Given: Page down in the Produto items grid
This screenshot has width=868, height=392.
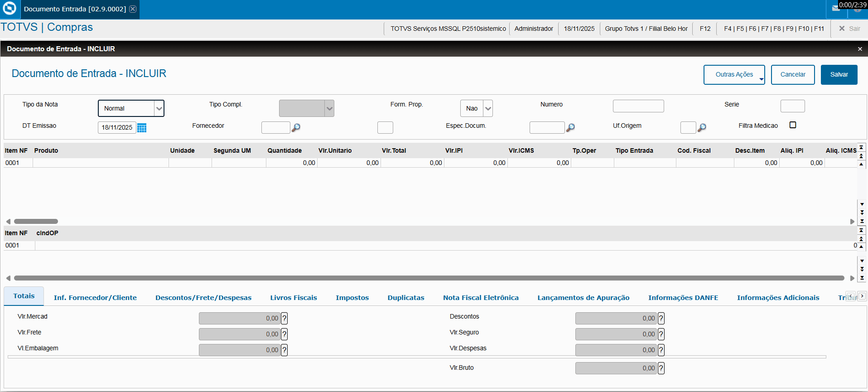Looking at the screenshot, I should pos(862,213).
